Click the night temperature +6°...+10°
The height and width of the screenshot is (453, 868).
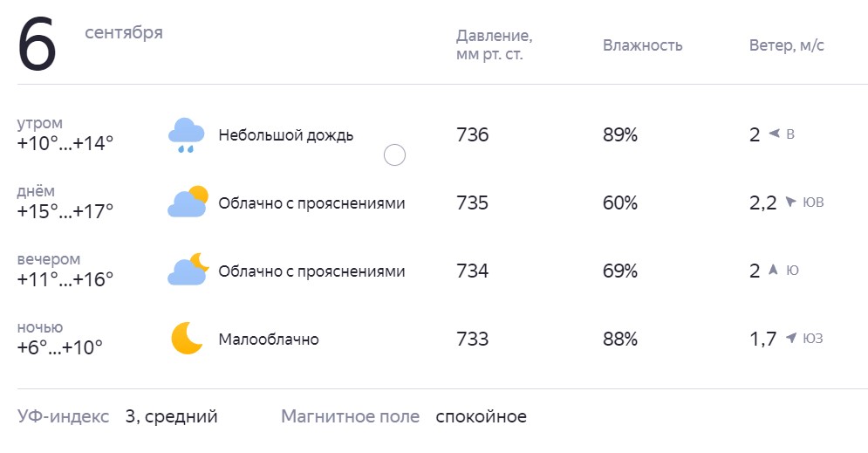coord(60,347)
